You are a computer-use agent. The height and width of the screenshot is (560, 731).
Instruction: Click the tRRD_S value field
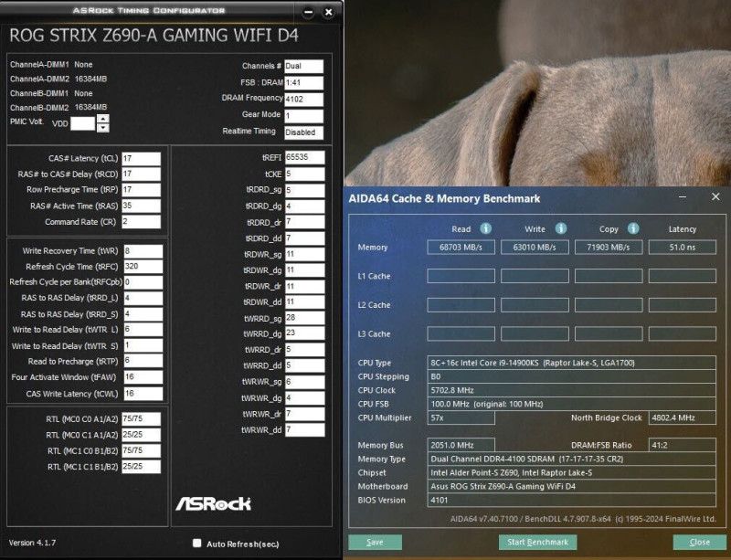(x=143, y=314)
